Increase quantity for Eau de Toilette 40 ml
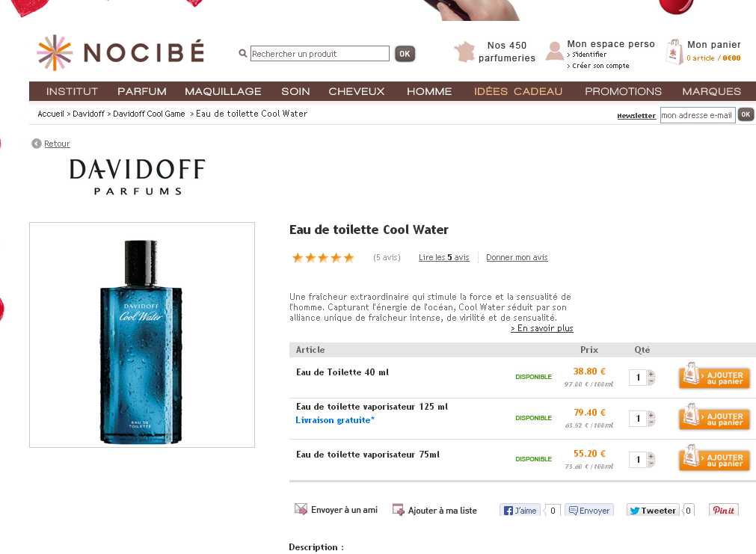 pos(651,374)
